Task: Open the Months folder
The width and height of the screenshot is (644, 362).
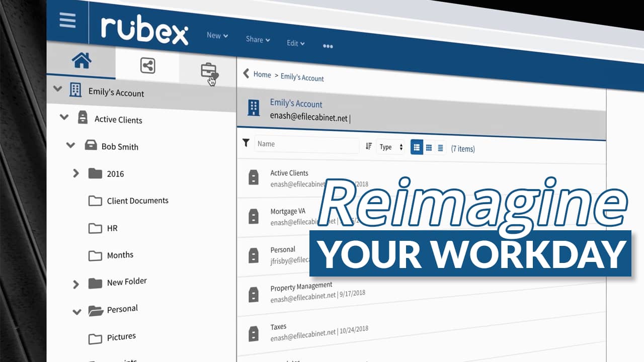Action: (x=121, y=255)
